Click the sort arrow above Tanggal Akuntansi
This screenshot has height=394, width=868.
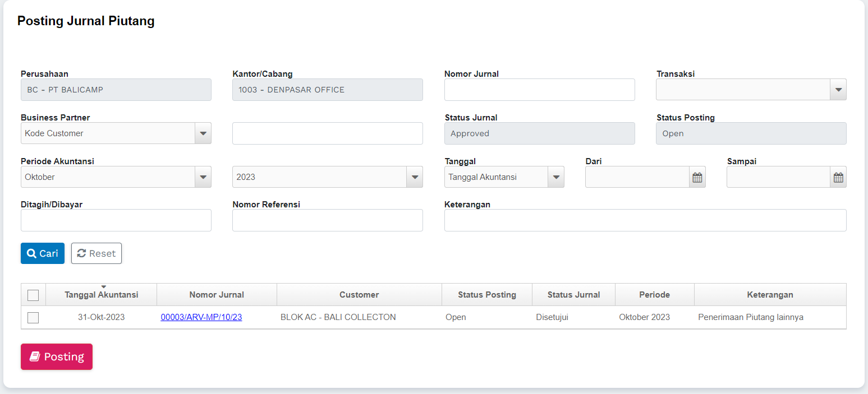click(x=103, y=287)
